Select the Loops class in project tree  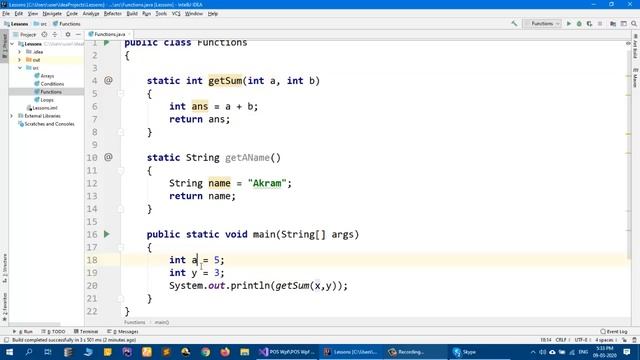[44, 100]
